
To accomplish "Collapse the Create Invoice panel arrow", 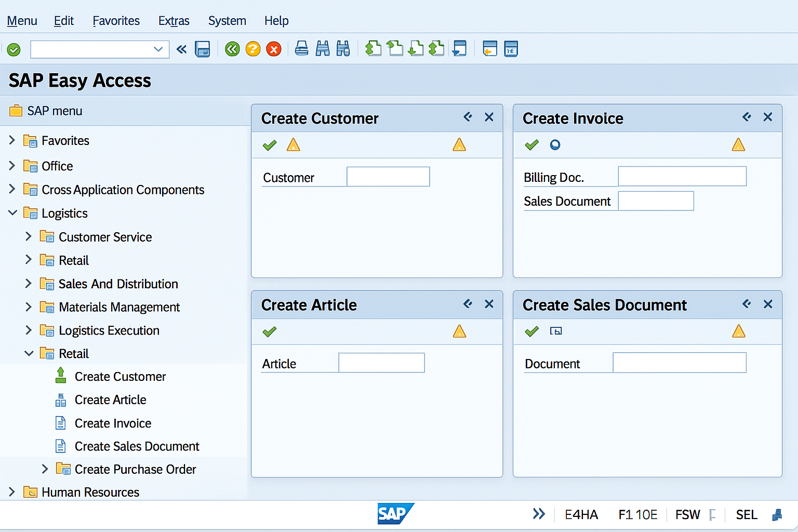I will tap(747, 117).
